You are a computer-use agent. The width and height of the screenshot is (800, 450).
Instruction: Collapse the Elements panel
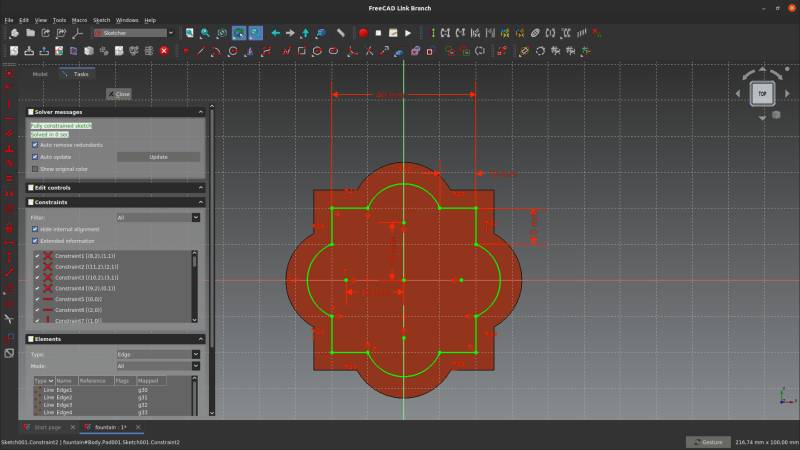201,339
